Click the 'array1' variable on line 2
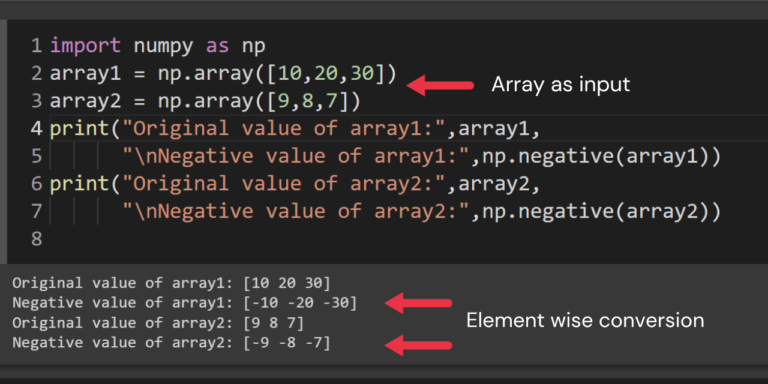 point(85,74)
